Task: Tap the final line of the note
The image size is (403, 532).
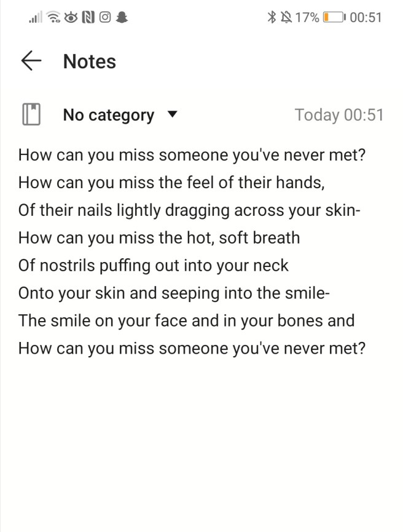Action: tap(192, 348)
